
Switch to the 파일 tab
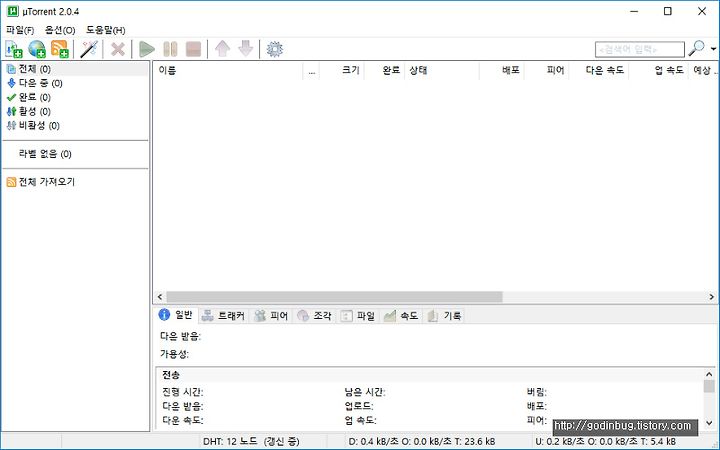[358, 316]
